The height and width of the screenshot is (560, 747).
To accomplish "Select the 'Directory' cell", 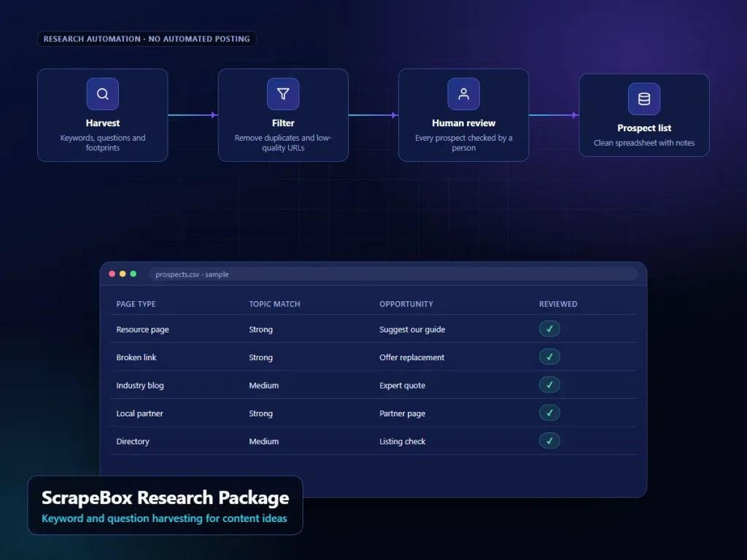I will pyautogui.click(x=133, y=441).
